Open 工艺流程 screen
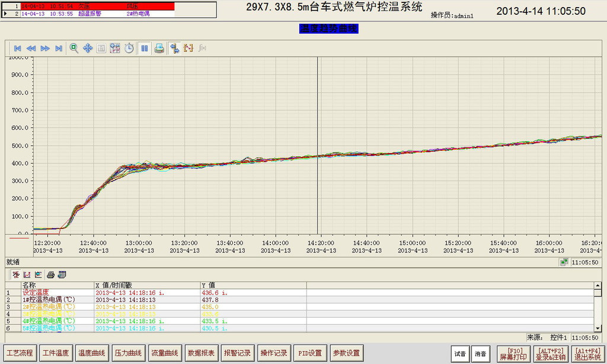The width and height of the screenshot is (607, 364). coord(20,353)
